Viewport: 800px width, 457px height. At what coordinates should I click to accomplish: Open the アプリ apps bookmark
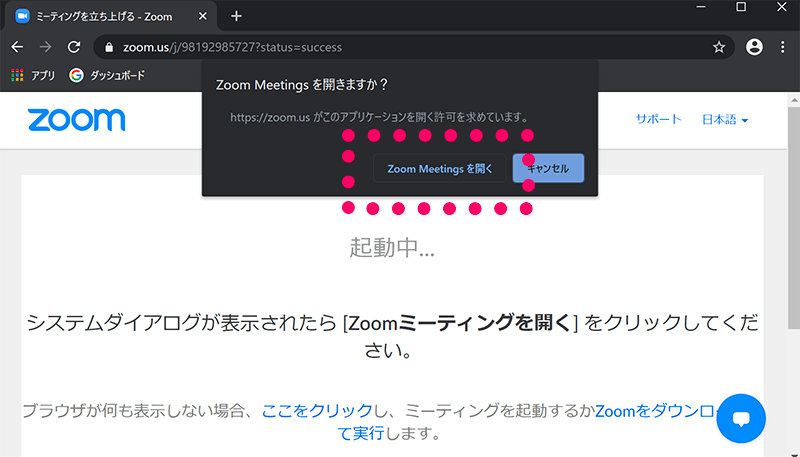(33, 75)
